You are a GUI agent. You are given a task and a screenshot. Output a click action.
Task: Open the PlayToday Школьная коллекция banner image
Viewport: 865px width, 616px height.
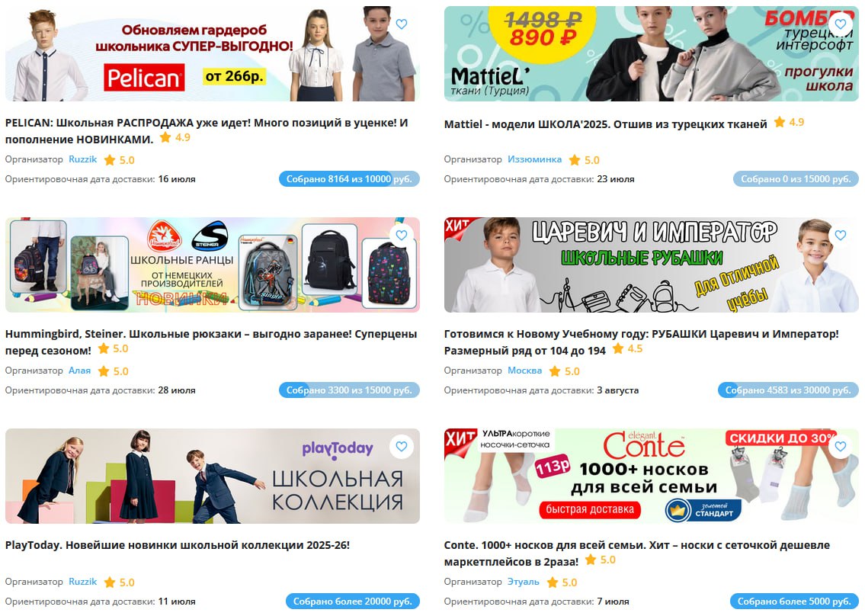click(x=213, y=476)
